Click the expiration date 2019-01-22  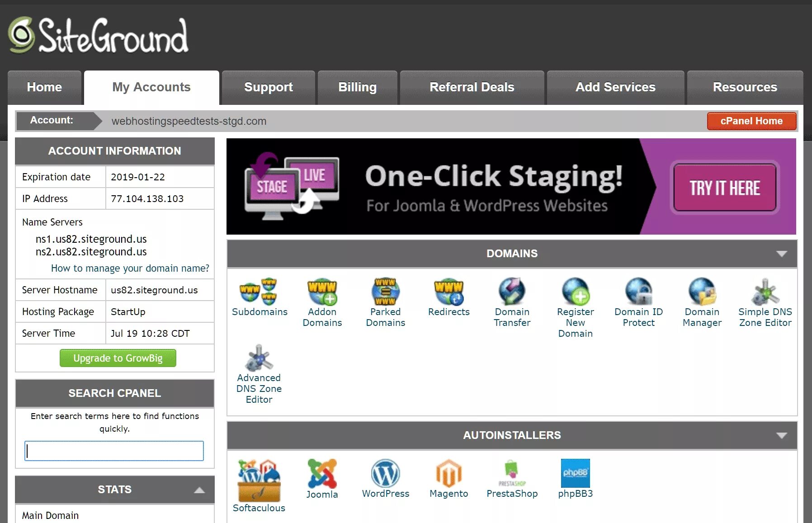tap(138, 177)
